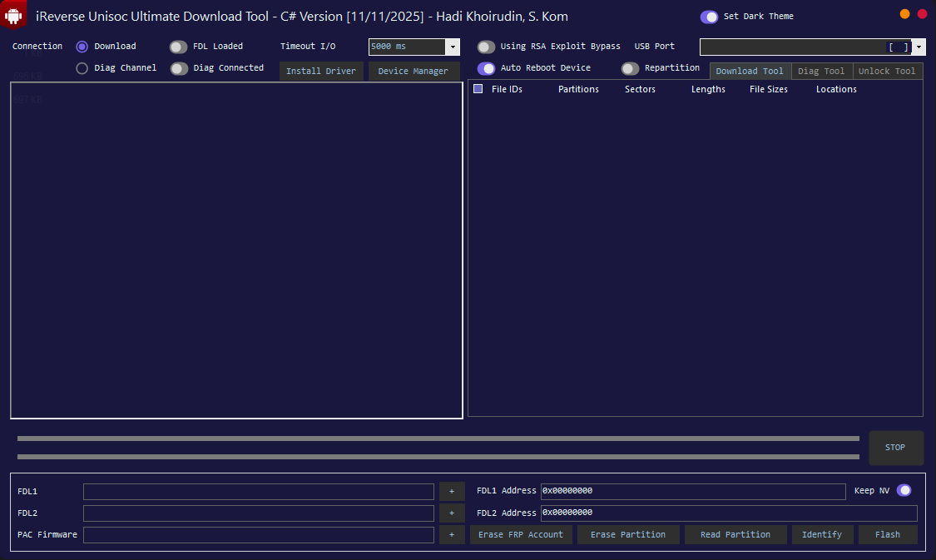The height and width of the screenshot is (560, 936).
Task: Enable the FDL Loaded toggle
Action: pos(178,47)
